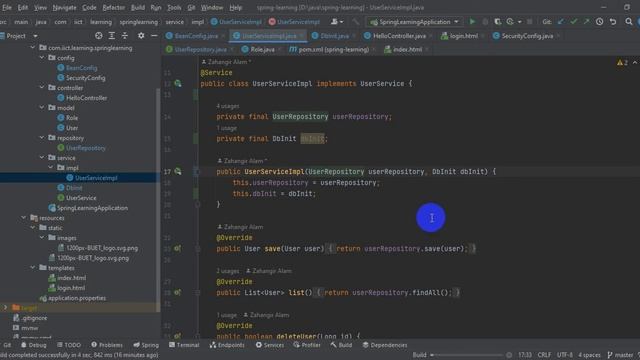The image size is (640, 360).
Task: Open the Tools menu
Action: click(x=174, y=7)
